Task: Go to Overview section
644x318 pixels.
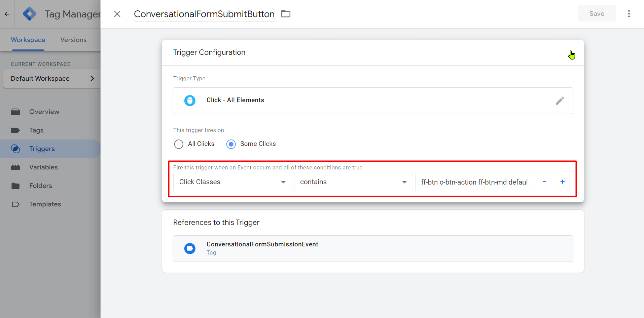Action: pos(44,112)
